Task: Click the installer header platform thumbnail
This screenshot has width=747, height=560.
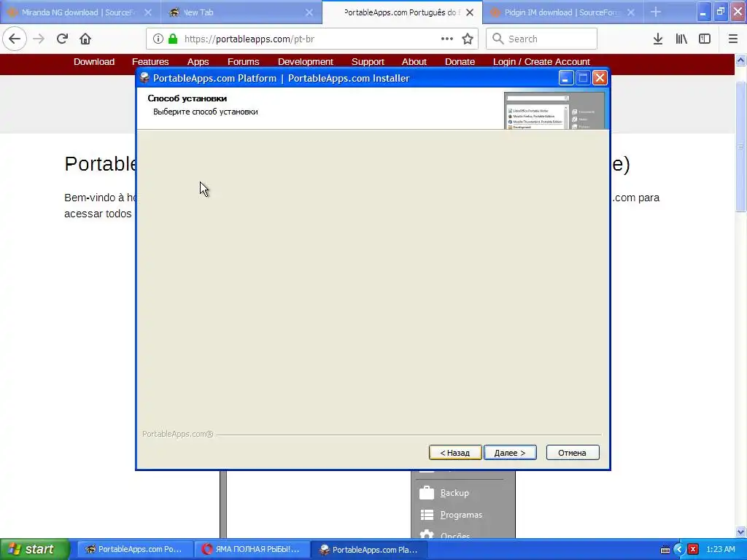Action: 554,111
